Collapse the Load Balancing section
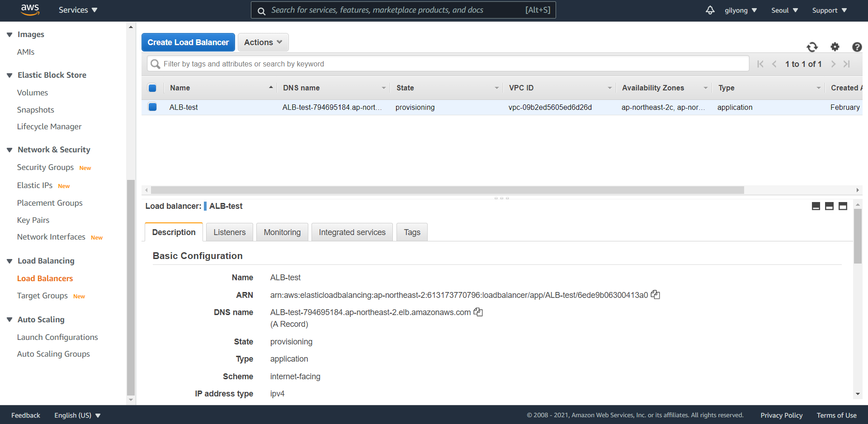Screen dimensions: 868x424 click(9, 261)
